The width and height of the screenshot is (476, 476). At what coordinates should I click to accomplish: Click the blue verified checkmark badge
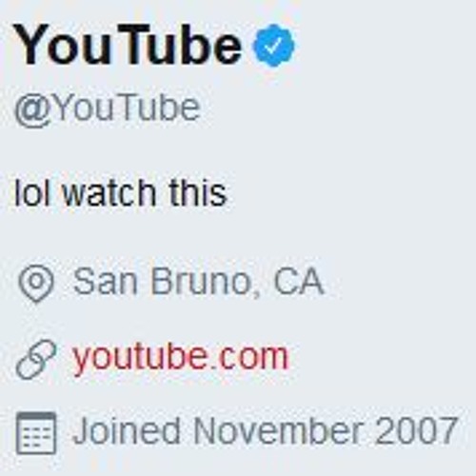point(273,46)
